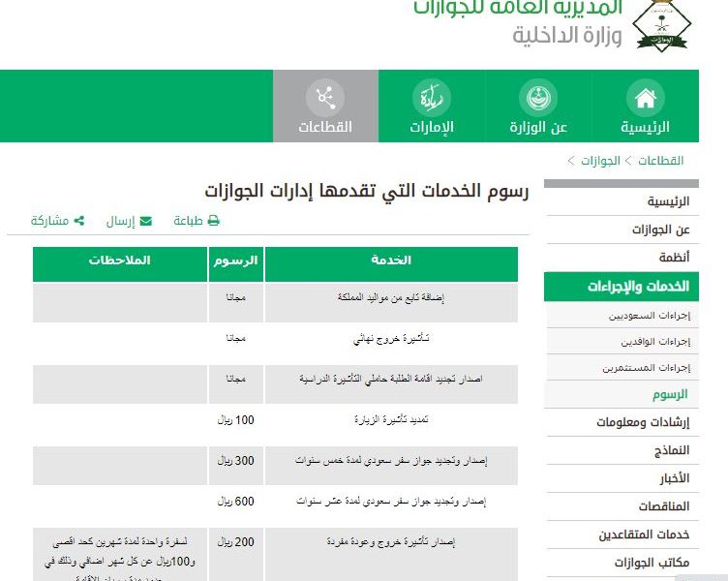Open sidebar item الرئيسية
Image resolution: width=728 pixels, height=581 pixels.
(x=622, y=201)
